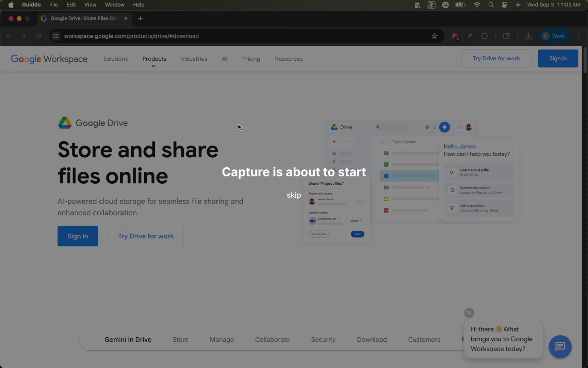This screenshot has height=368, width=588.
Task: View site information icon in the address bar
Action: (x=56, y=36)
